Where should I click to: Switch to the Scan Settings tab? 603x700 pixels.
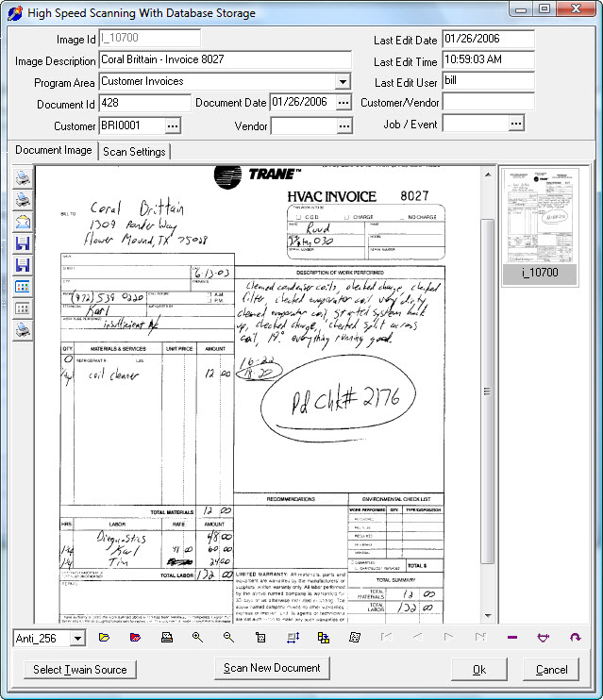(134, 152)
